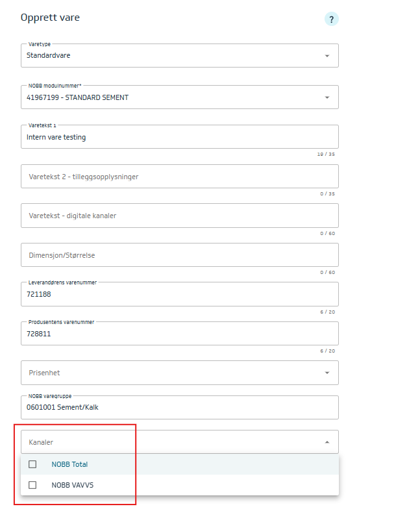The width and height of the screenshot is (420, 511).
Task: Click the Produsentens varenummer field
Action: pos(179,334)
